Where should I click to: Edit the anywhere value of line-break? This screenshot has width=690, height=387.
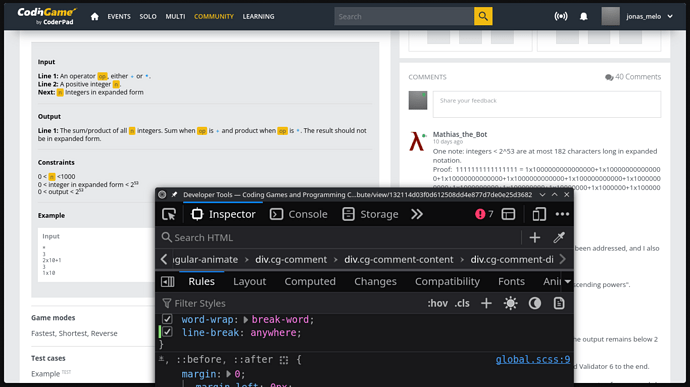pyautogui.click(x=273, y=333)
